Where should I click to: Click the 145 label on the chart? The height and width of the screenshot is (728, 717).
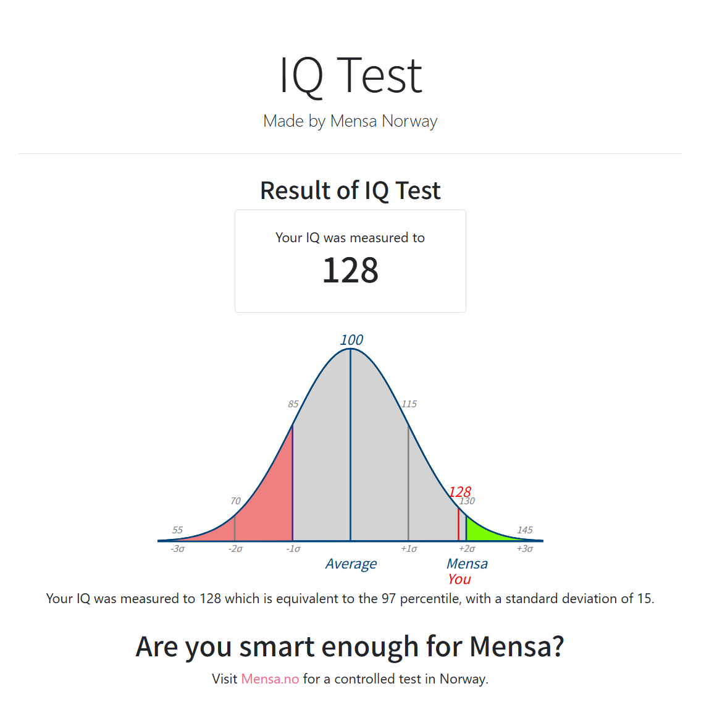pyautogui.click(x=524, y=530)
